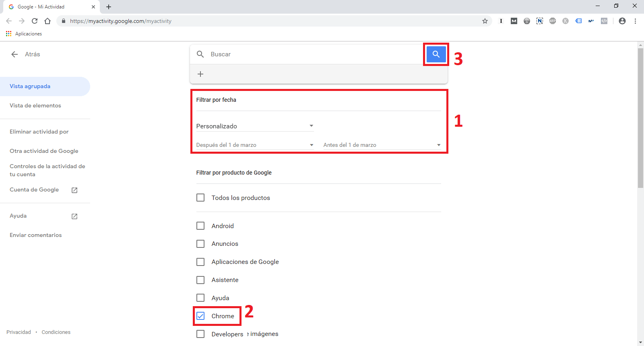
Task: Click Enviar comentarios
Action: click(36, 235)
